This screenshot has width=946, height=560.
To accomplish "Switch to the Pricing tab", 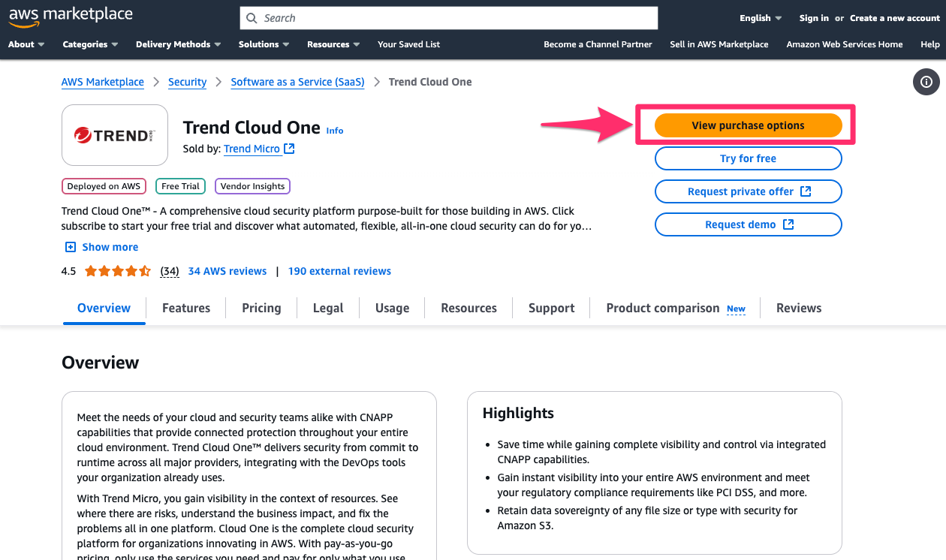I will pyautogui.click(x=261, y=308).
